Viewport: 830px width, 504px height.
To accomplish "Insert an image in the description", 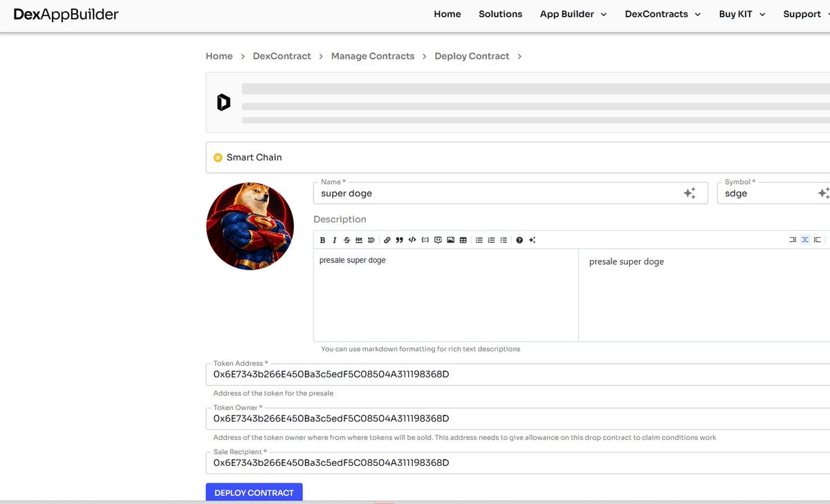I will point(450,240).
